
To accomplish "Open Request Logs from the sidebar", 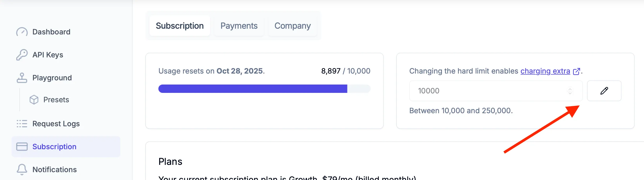I will click(56, 124).
